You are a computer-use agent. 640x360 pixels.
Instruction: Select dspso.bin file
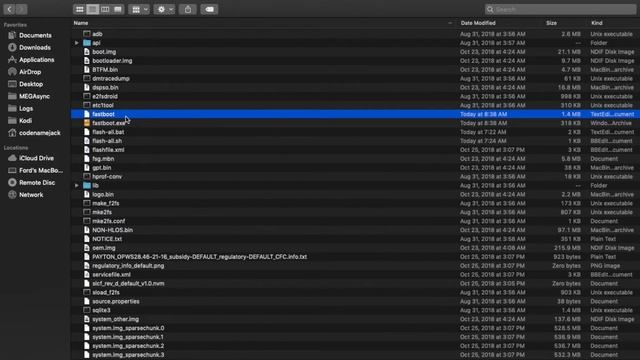(105, 87)
